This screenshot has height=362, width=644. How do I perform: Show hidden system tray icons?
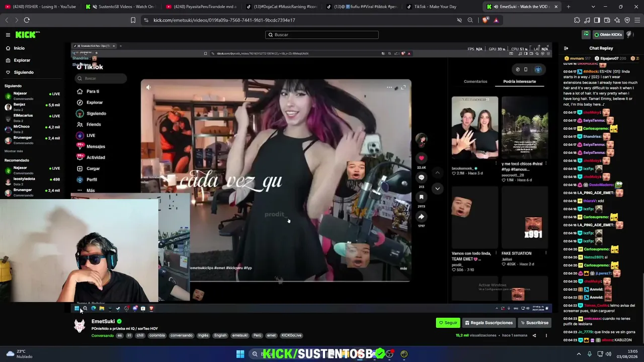(579, 354)
